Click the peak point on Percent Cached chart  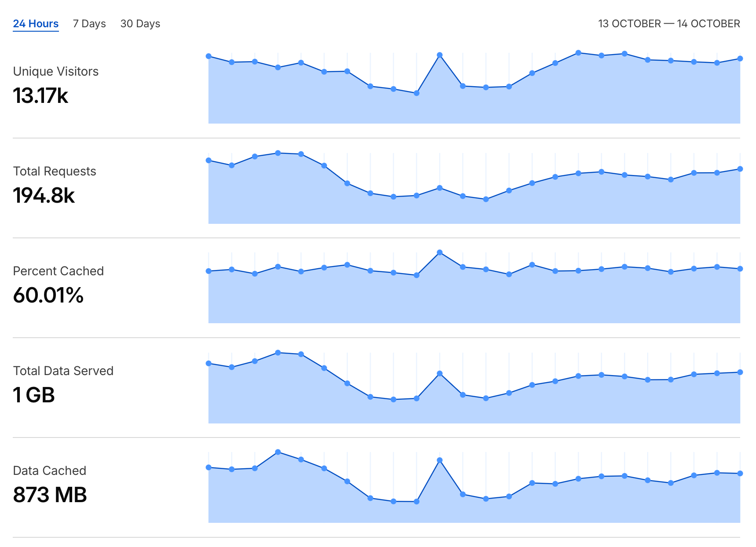[440, 252]
